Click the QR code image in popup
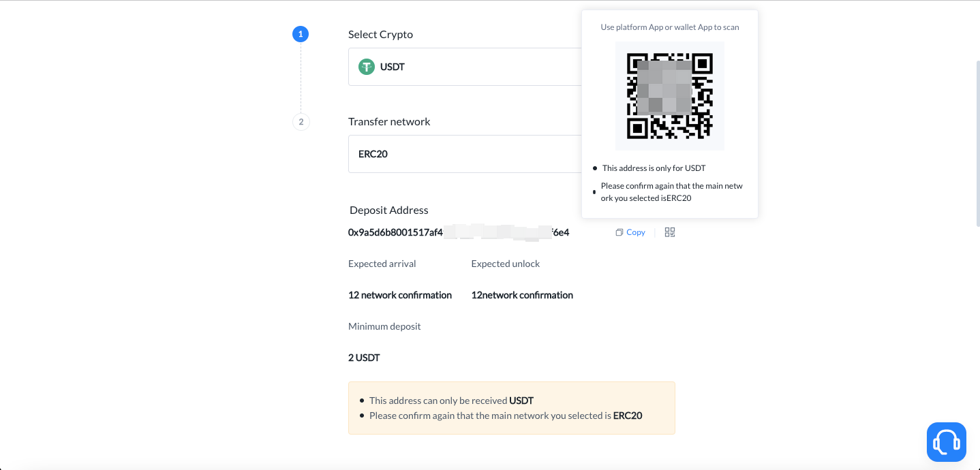Image resolution: width=980 pixels, height=470 pixels. coord(669,95)
